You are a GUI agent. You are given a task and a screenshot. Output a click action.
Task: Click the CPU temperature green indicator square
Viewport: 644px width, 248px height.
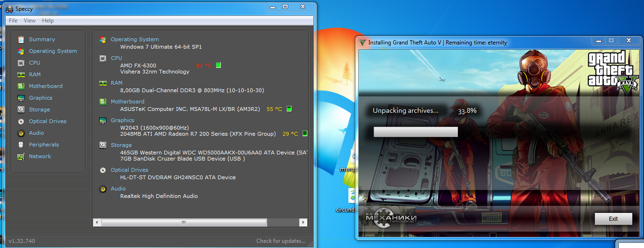[x=218, y=65]
